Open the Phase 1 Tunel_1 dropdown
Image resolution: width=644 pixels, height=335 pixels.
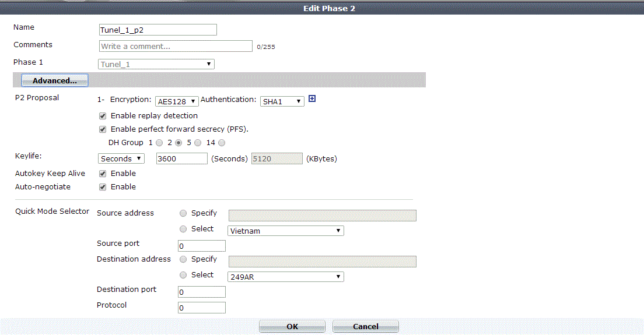(156, 64)
